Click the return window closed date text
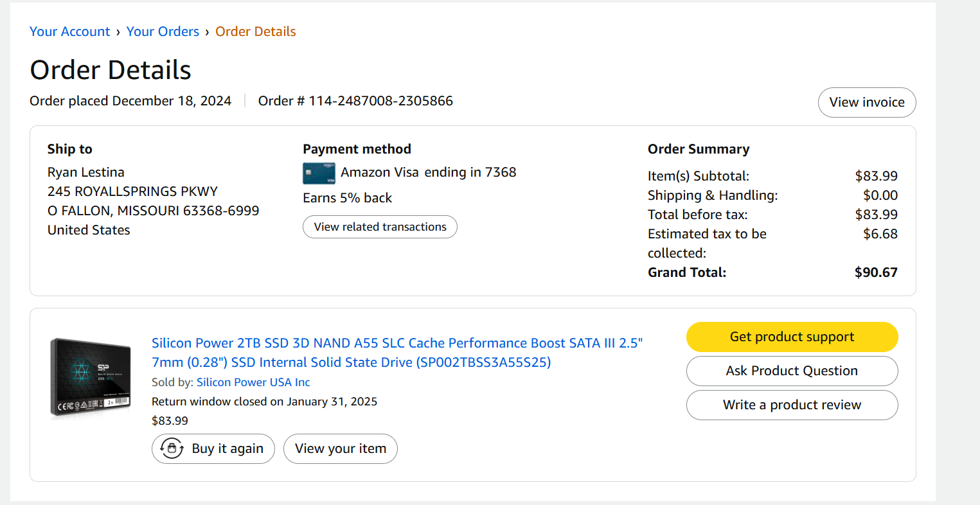This screenshot has height=505, width=980. click(x=264, y=402)
